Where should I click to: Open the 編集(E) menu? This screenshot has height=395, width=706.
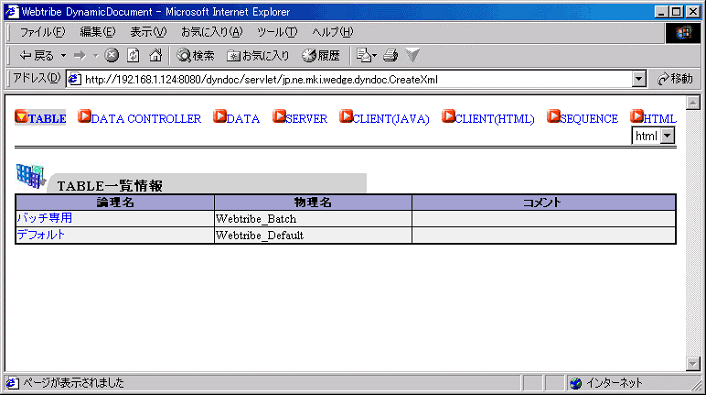pos(97,32)
